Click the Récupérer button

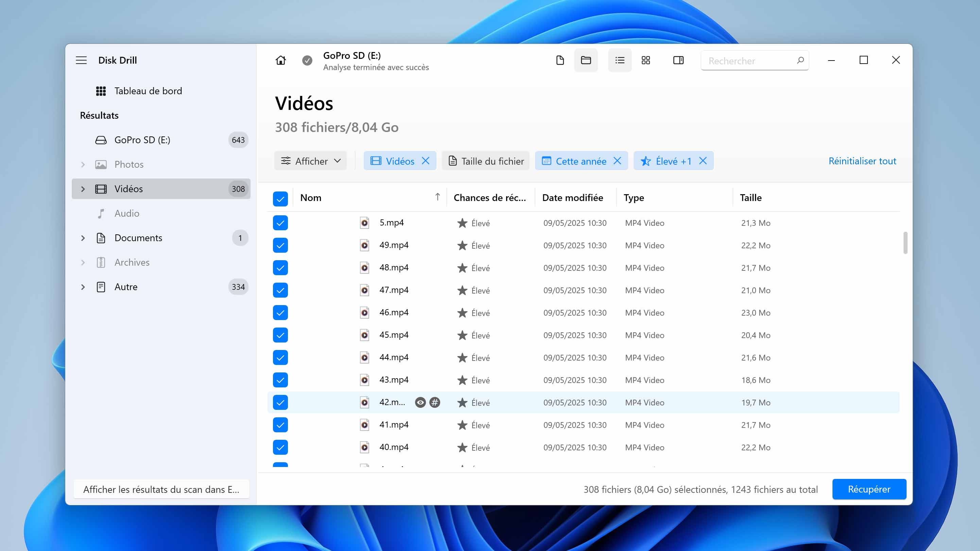[x=869, y=489]
